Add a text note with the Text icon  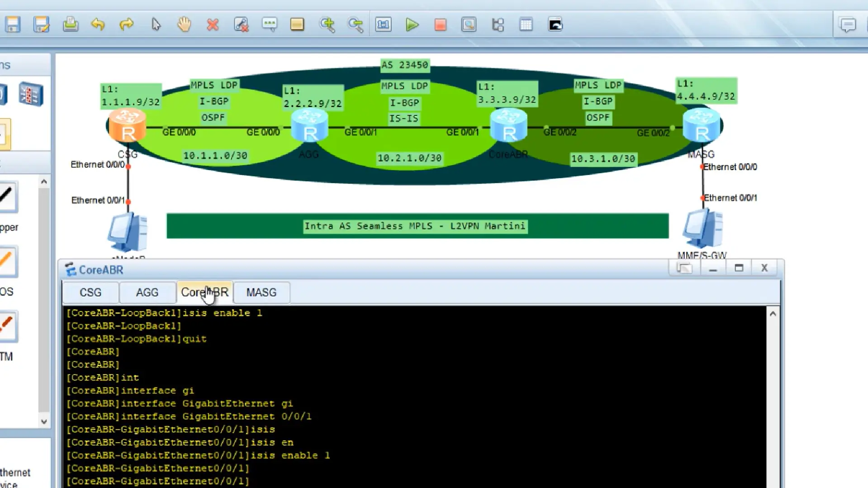click(x=270, y=24)
